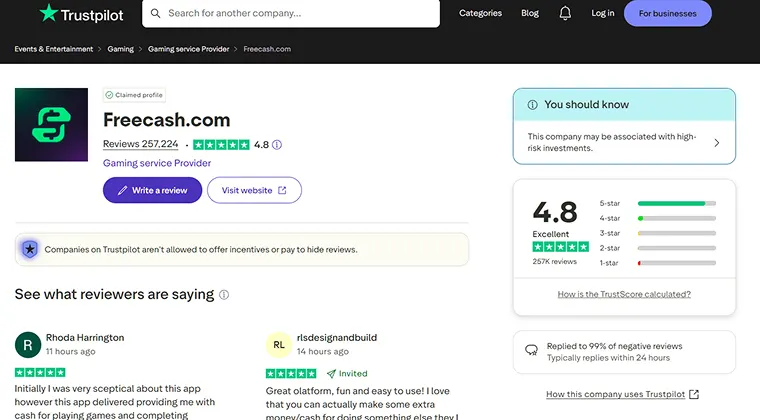This screenshot has height=420, width=760.
Task: Focus the 'Search for another company' field
Action: [x=291, y=13]
